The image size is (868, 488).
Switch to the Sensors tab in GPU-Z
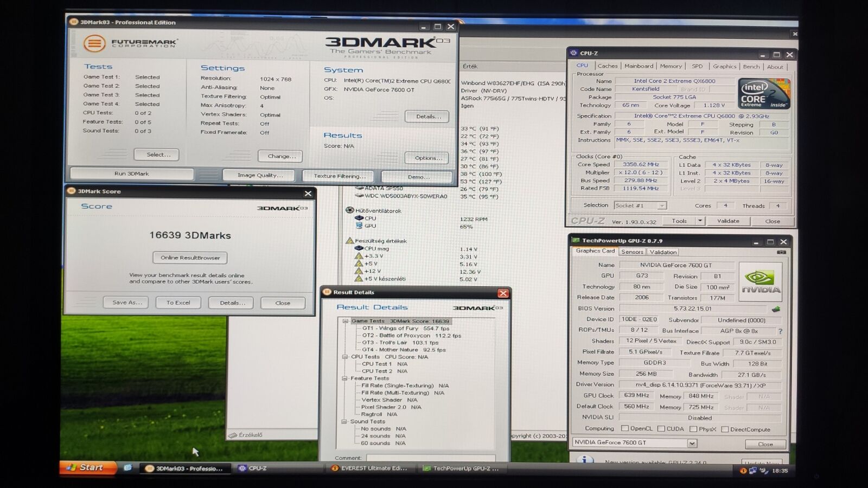tap(632, 252)
